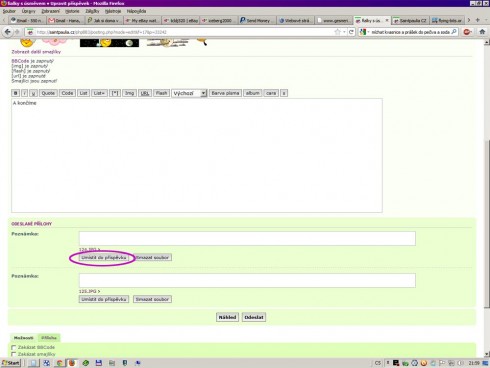Enable the Zakázat BBCode checkbox
The width and height of the screenshot is (490, 368).
point(14,348)
